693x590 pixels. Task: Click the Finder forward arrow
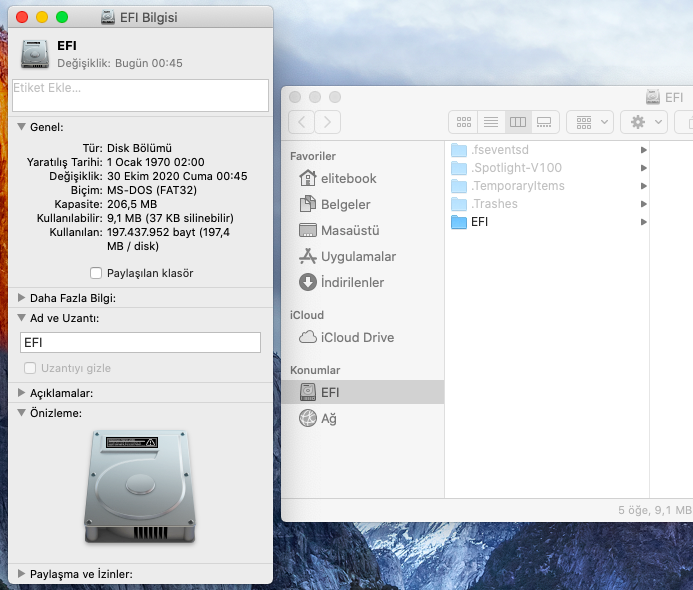point(328,122)
